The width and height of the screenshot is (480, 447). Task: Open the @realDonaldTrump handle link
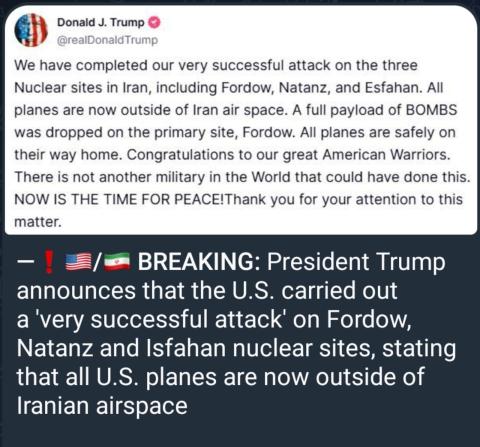click(107, 40)
